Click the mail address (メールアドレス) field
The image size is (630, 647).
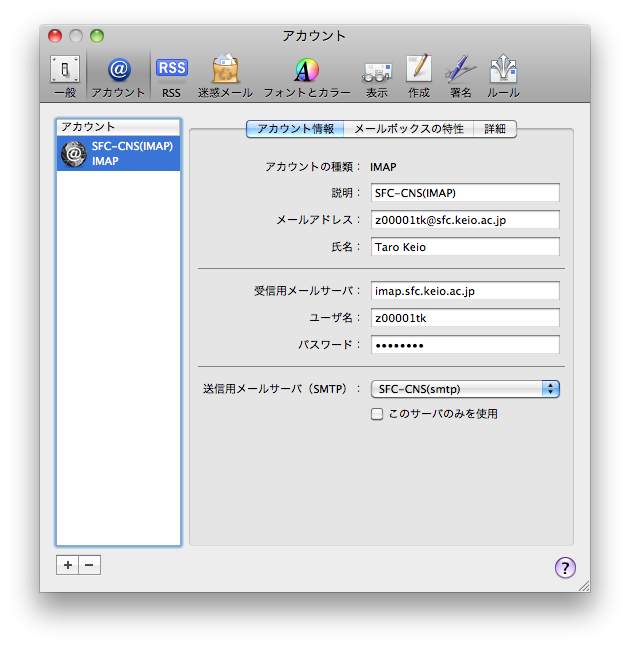pyautogui.click(x=464, y=219)
